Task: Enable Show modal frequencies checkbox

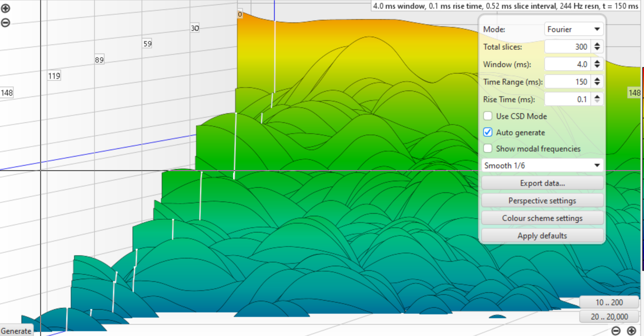Action: (x=488, y=148)
